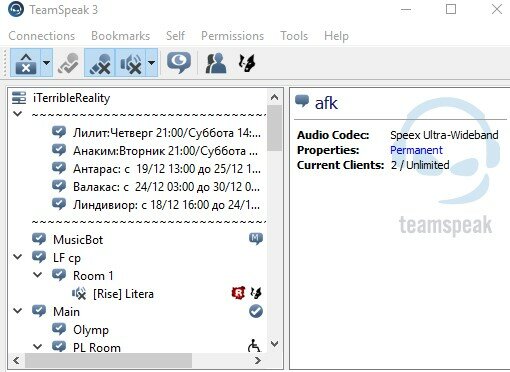510x372 pixels.
Task: Click the disconnect from server toolbar icon
Action: (x=26, y=63)
